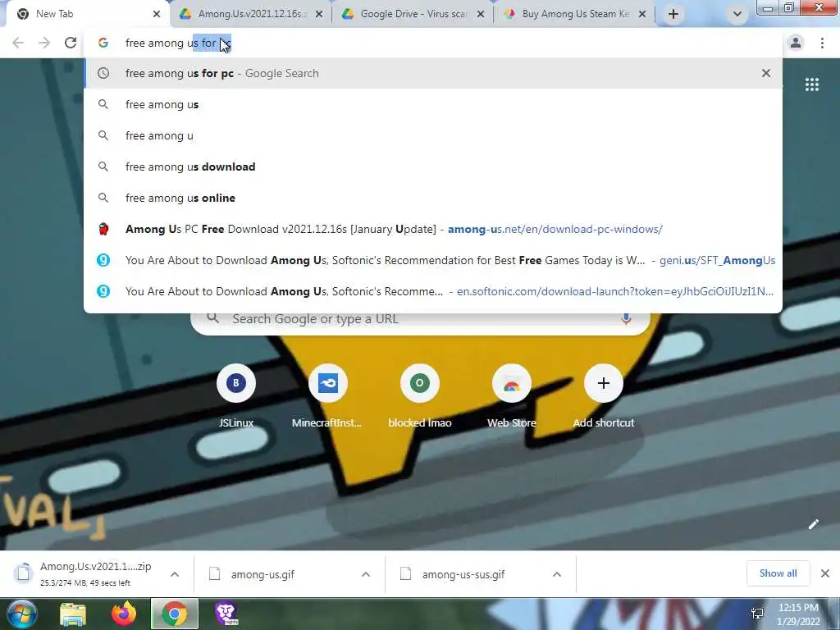The image size is (840, 630).
Task: Expand options for among-us-sus.gif download
Action: 557,574
